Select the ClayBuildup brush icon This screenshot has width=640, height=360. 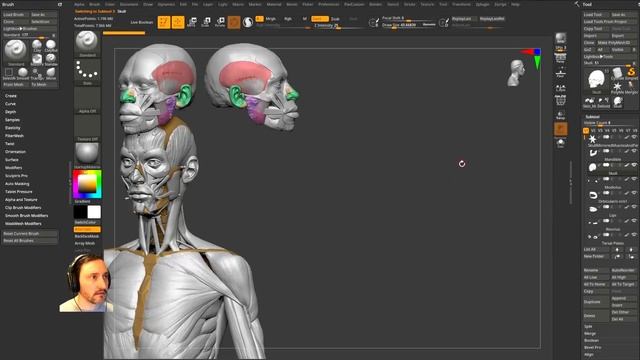(x=51, y=45)
